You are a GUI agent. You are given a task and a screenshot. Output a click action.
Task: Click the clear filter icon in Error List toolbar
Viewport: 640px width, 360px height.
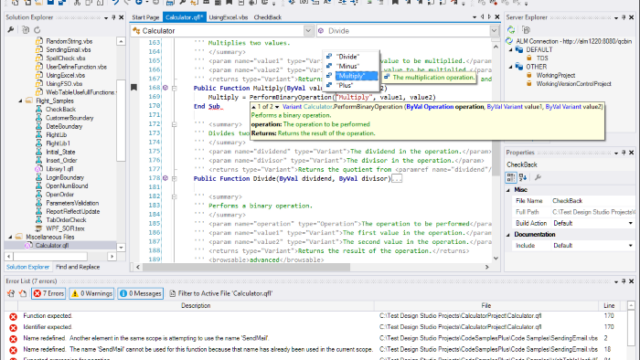pyautogui.click(x=23, y=293)
